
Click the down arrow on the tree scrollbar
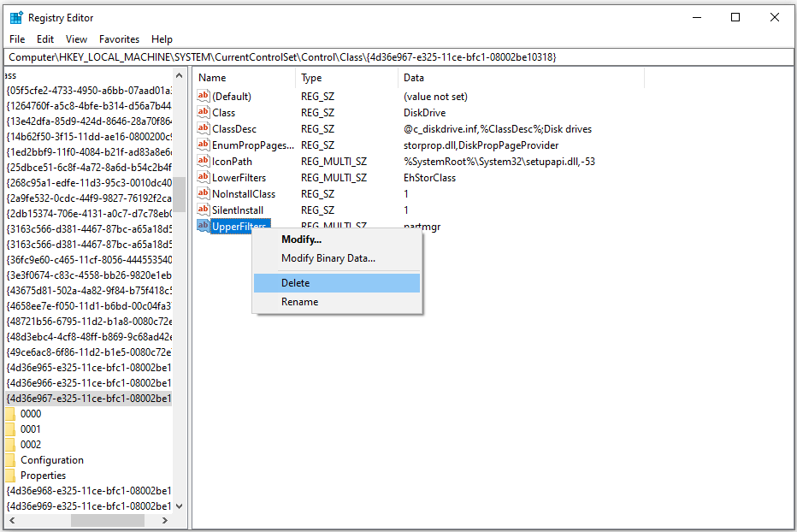tap(179, 505)
